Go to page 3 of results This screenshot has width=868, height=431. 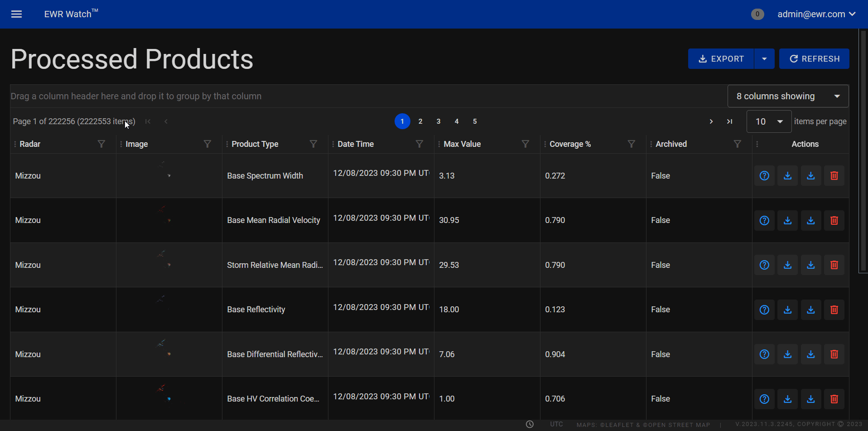[438, 121]
